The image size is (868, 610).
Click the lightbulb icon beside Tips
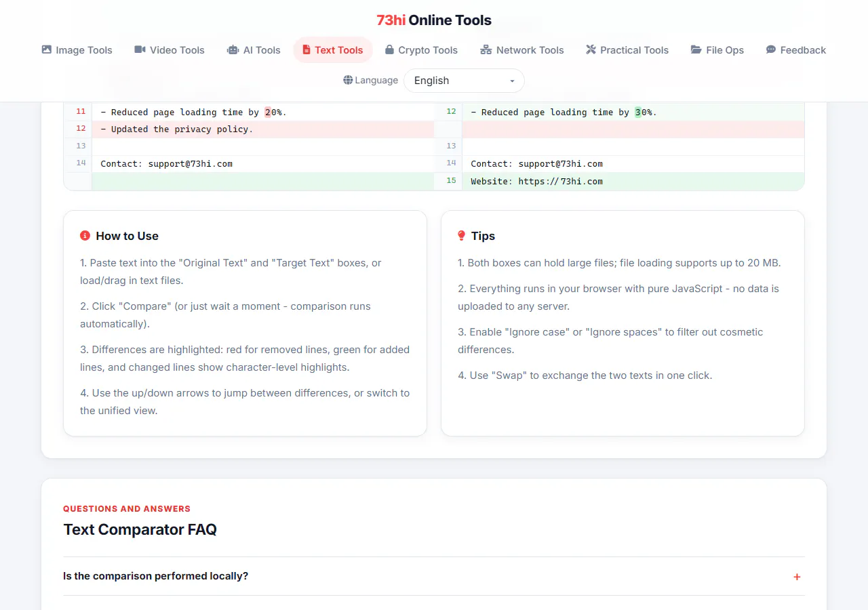click(x=461, y=236)
